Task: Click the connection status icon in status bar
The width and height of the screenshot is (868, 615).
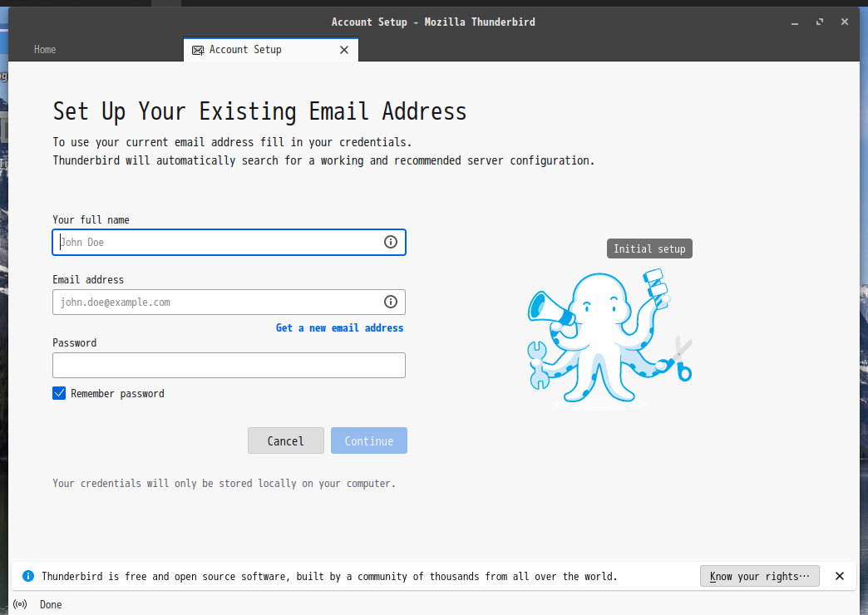Action: (20, 604)
